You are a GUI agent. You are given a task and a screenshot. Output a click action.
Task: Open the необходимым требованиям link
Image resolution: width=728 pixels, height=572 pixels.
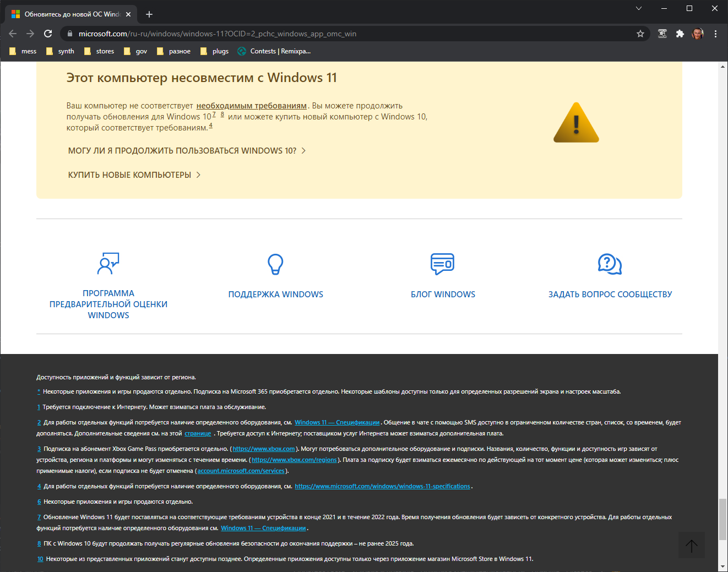tap(252, 106)
